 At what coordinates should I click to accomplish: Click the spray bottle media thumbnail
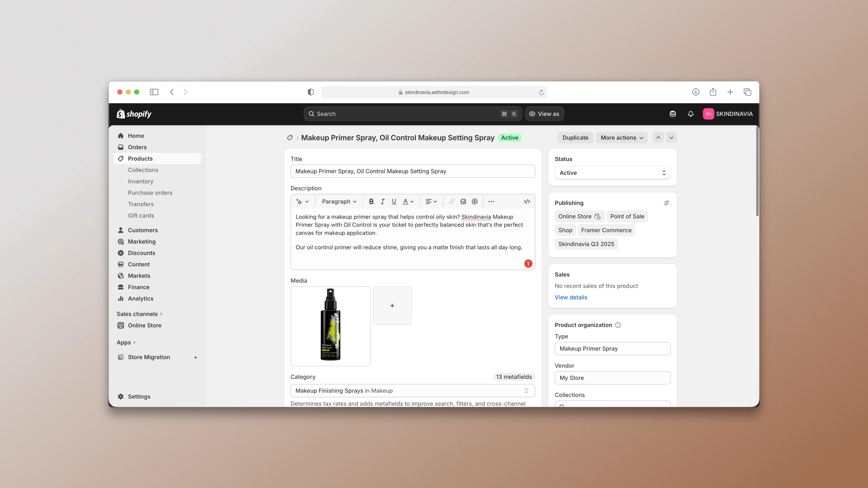pos(330,326)
